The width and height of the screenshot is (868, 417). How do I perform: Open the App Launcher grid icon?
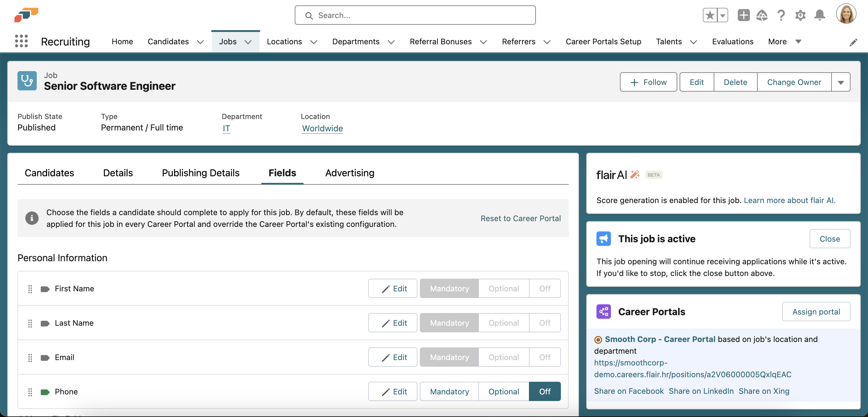pyautogui.click(x=21, y=41)
